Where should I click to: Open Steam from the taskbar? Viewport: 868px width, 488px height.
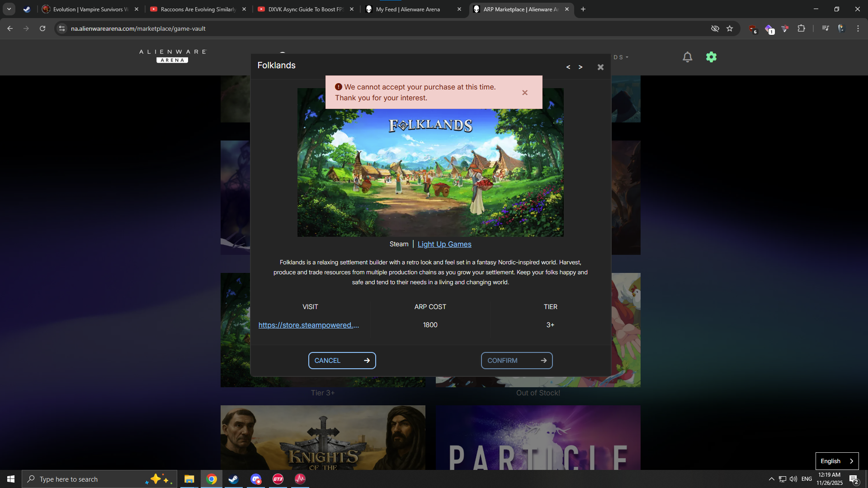(233, 479)
